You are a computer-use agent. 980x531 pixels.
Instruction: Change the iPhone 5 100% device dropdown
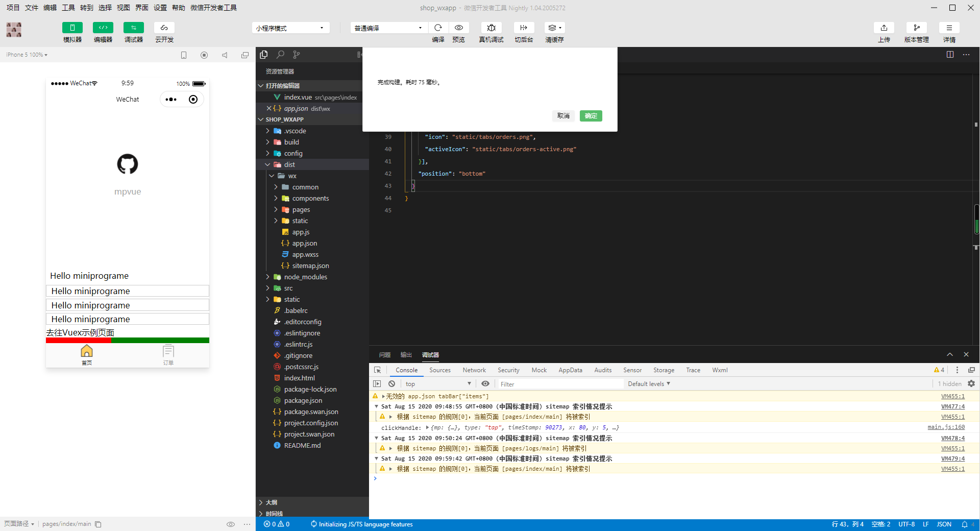point(27,55)
